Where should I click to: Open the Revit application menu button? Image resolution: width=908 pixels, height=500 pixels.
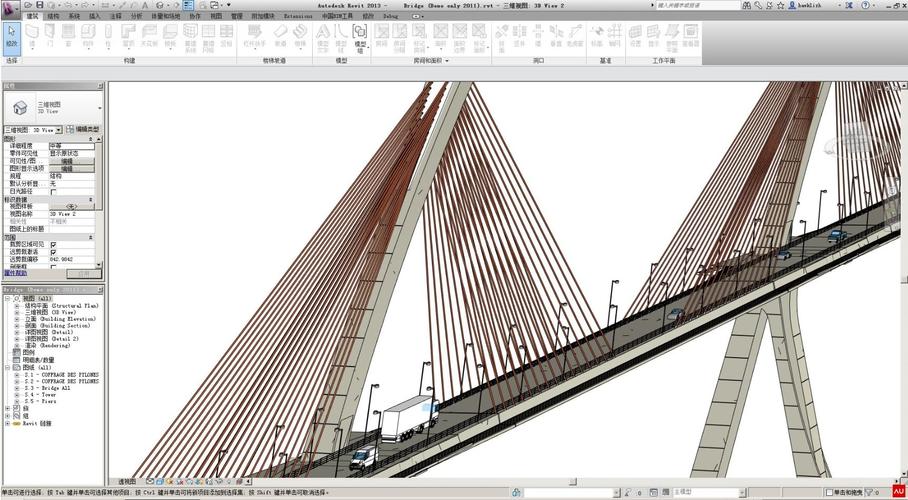(10, 7)
